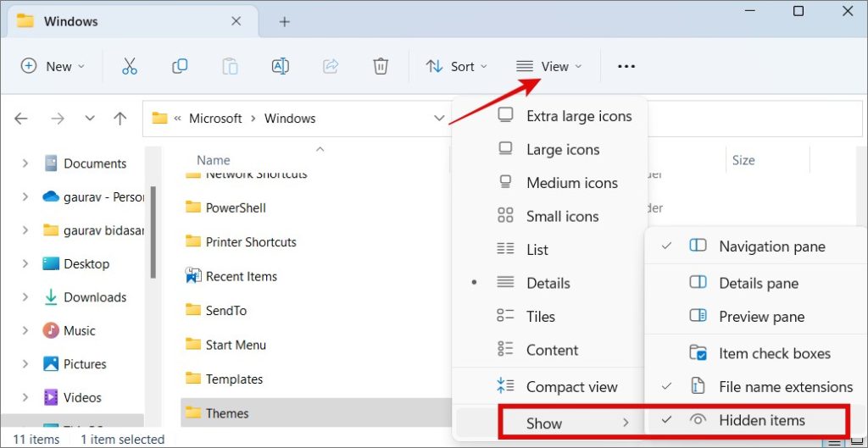Open the See more three-dots menu
This screenshot has height=448, width=868.
[x=626, y=66]
